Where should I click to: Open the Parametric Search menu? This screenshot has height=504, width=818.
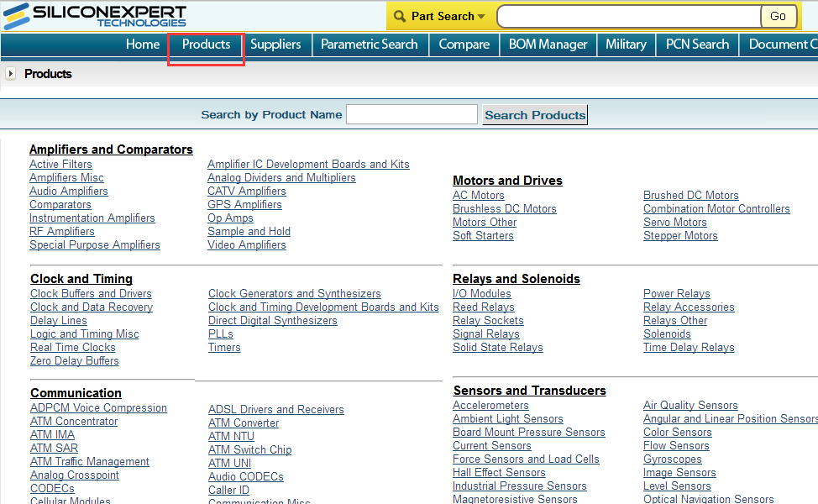click(370, 45)
